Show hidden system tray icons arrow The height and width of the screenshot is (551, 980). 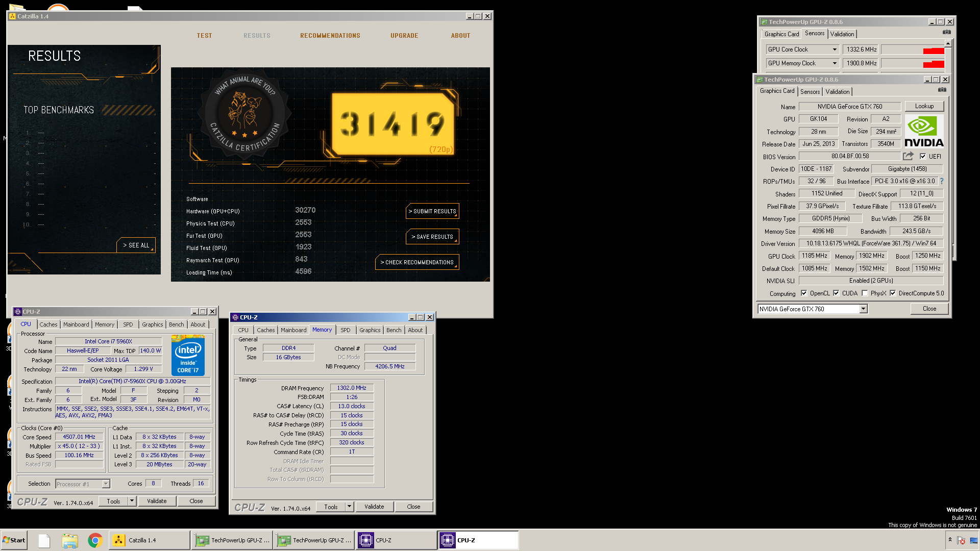point(950,540)
